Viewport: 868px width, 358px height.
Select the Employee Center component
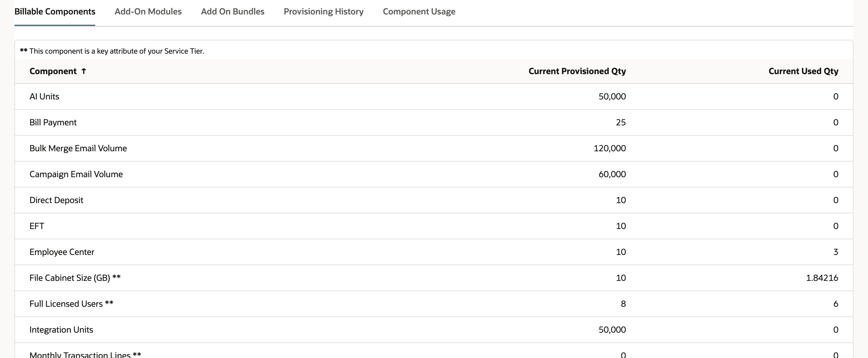pyautogui.click(x=62, y=252)
